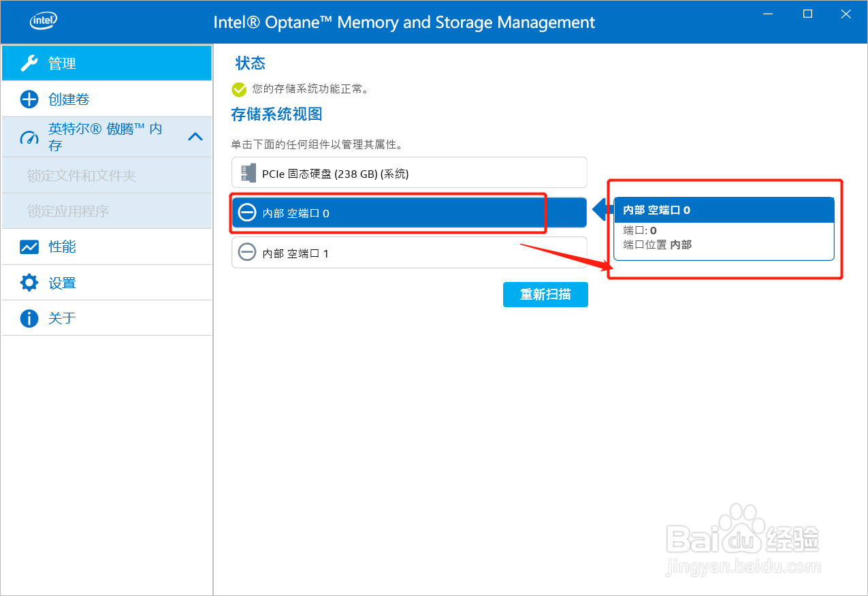Image resolution: width=868 pixels, height=596 pixels.
Task: Click the 端口位置 内部 detail text
Action: (x=658, y=245)
